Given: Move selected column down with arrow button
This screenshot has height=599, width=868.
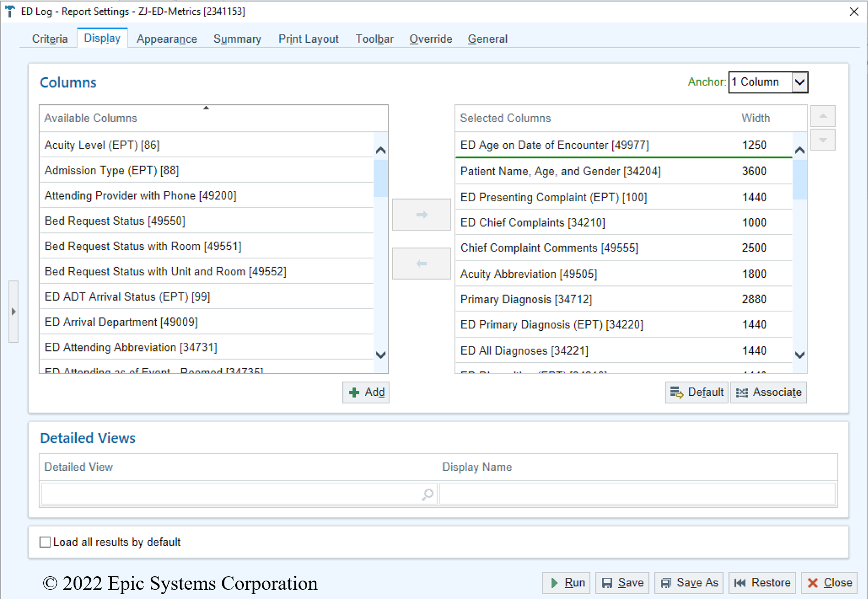Looking at the screenshot, I should point(823,141).
